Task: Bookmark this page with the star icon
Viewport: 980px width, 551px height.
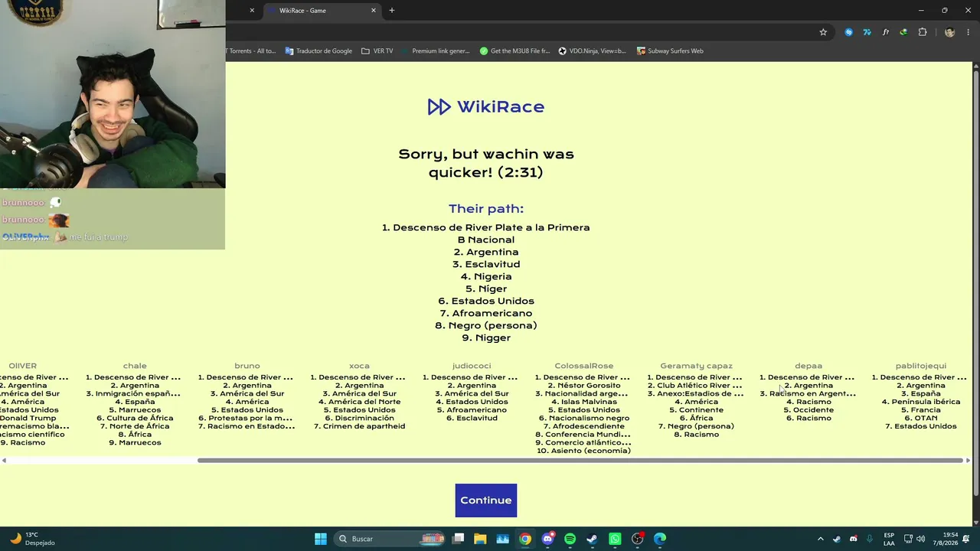Action: (x=823, y=32)
